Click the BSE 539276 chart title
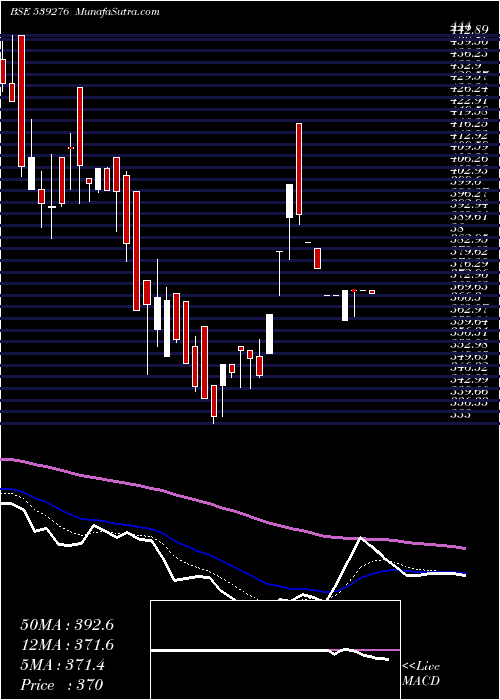The image size is (500, 700). [x=84, y=12]
